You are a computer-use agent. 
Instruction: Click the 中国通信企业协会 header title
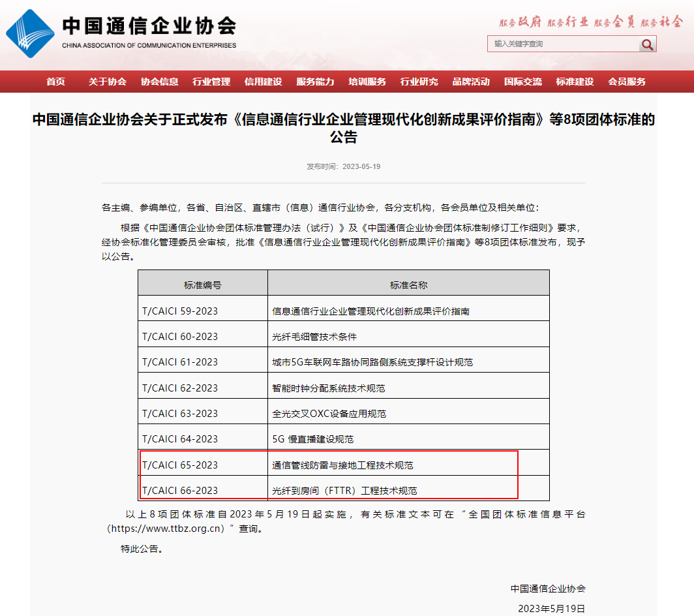149,26
